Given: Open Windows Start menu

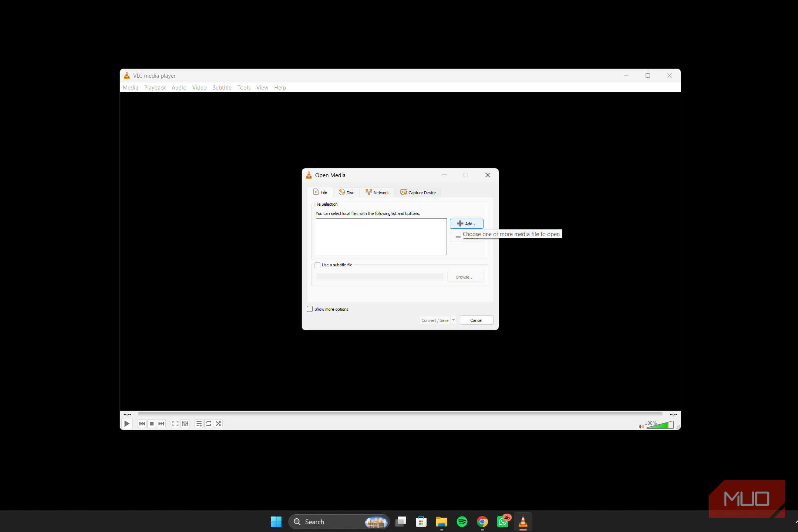Looking at the screenshot, I should pos(276,522).
